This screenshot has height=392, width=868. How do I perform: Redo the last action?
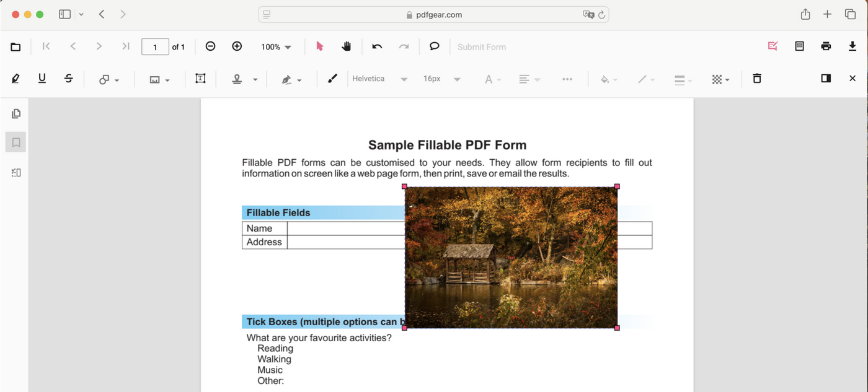click(404, 46)
